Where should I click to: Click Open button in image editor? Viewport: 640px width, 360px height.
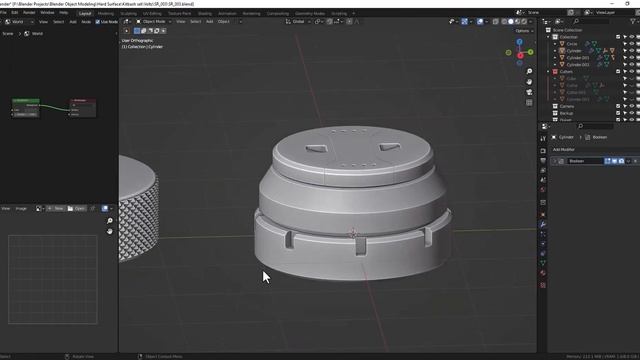[76, 209]
